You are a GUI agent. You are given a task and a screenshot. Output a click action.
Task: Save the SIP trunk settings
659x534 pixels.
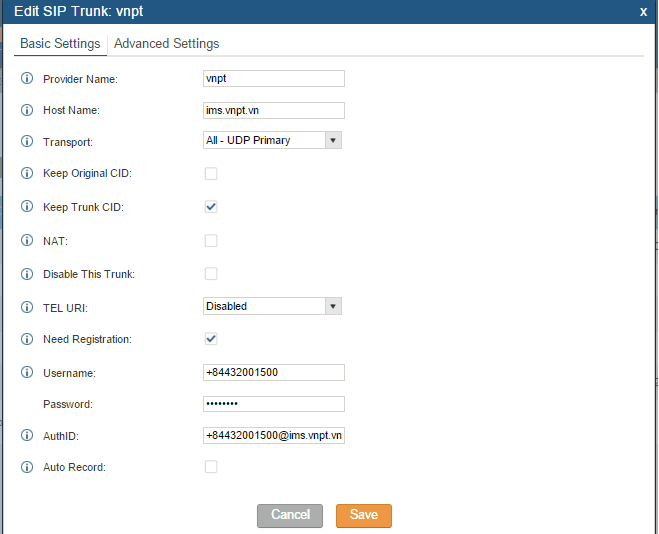(364, 516)
